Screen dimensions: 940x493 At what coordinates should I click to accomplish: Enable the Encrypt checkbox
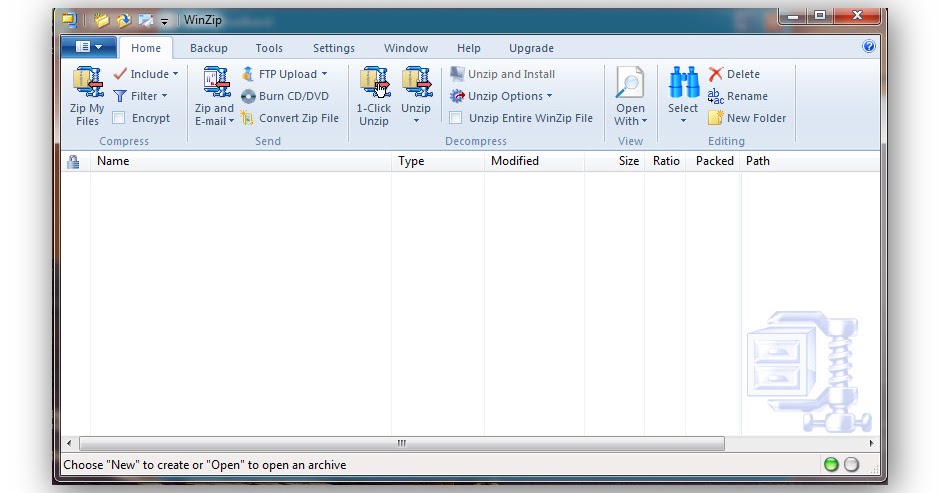pyautogui.click(x=119, y=118)
